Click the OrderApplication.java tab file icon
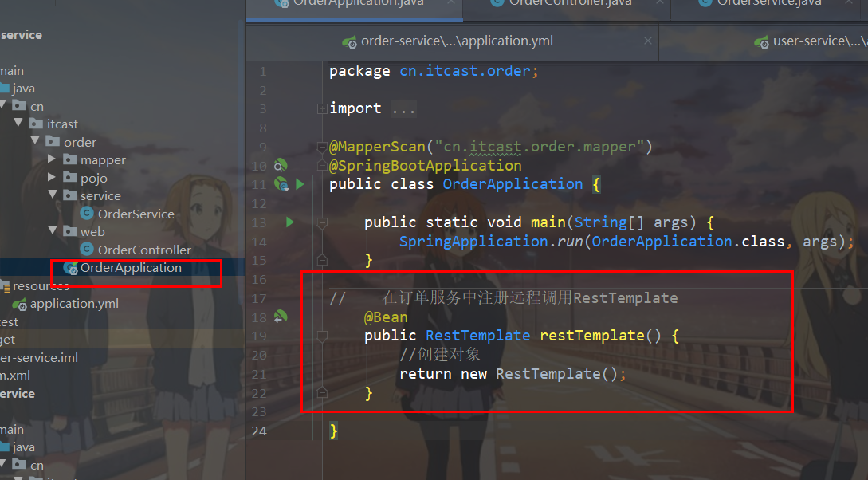This screenshot has width=868, height=480. tap(282, 2)
